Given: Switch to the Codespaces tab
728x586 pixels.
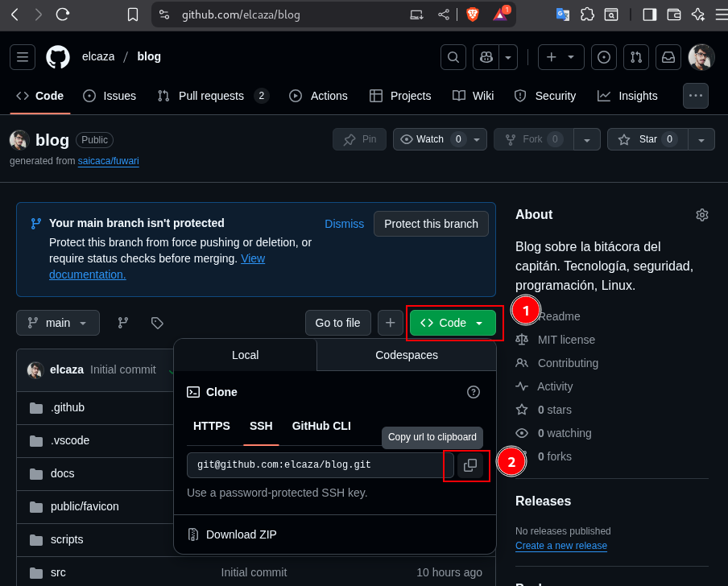Looking at the screenshot, I should (x=406, y=355).
